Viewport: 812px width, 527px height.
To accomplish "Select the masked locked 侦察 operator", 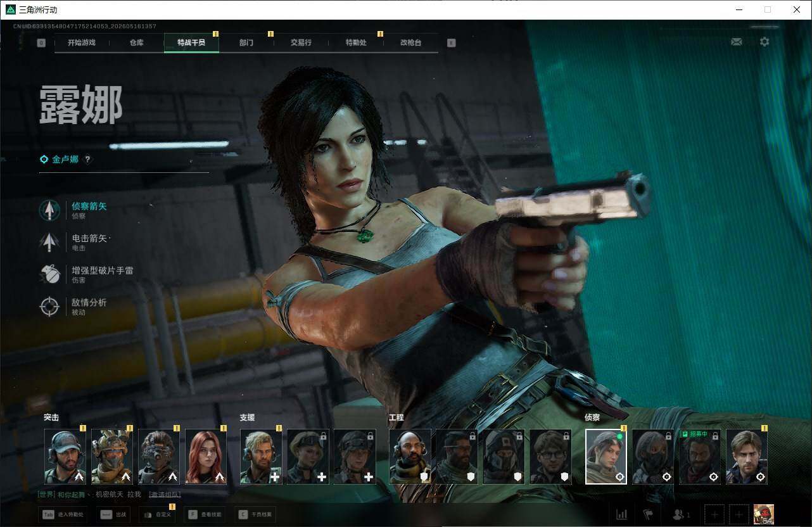I will pyautogui.click(x=653, y=457).
